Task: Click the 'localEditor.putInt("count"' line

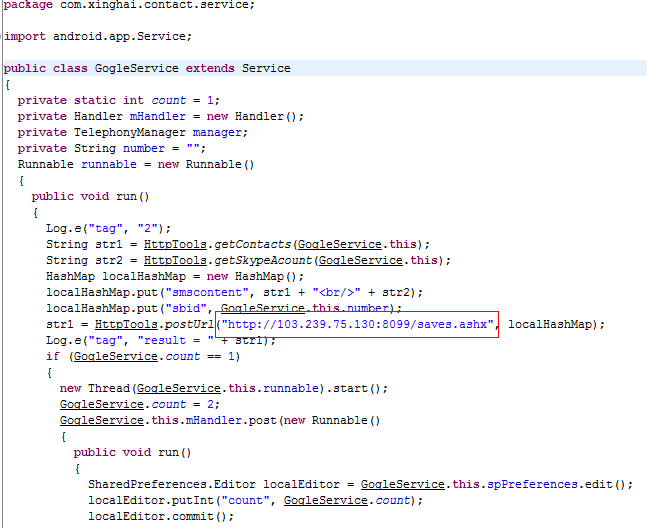Action: pos(255,500)
